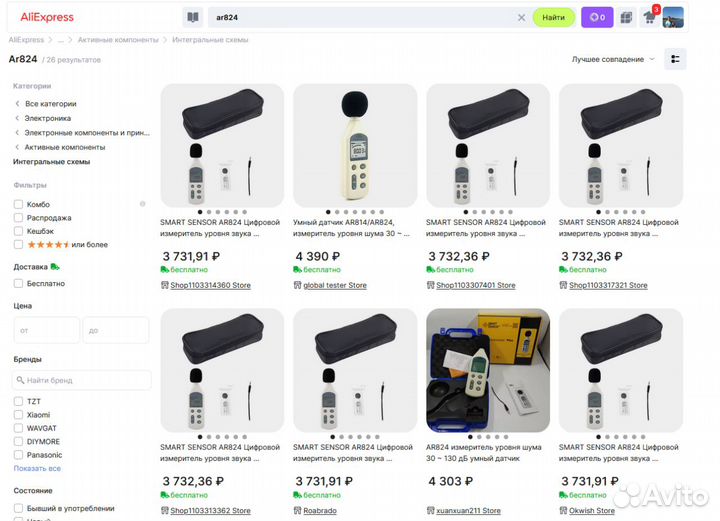Screen dimensions: 720x521
Task: Click the price 'от' input field
Action: point(46,330)
